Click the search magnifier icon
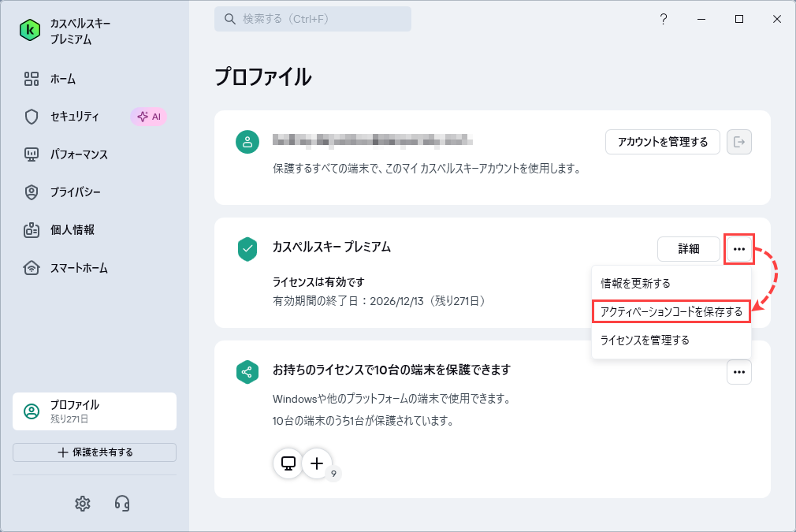This screenshot has height=532, width=796. pyautogui.click(x=230, y=19)
